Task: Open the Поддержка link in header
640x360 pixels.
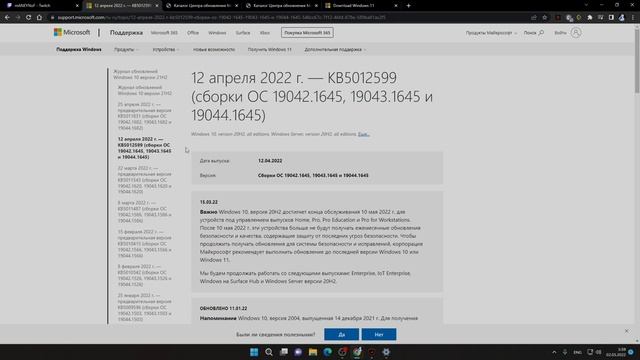Action: [126, 33]
